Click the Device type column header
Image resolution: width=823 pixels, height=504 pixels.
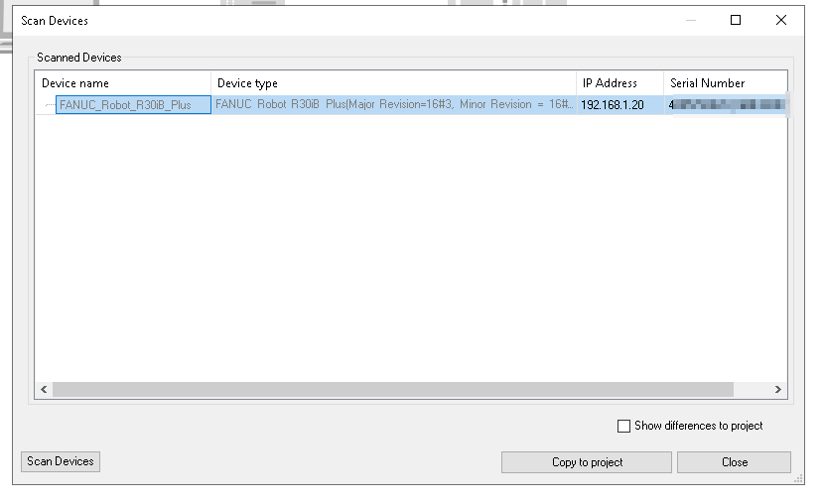(x=394, y=83)
